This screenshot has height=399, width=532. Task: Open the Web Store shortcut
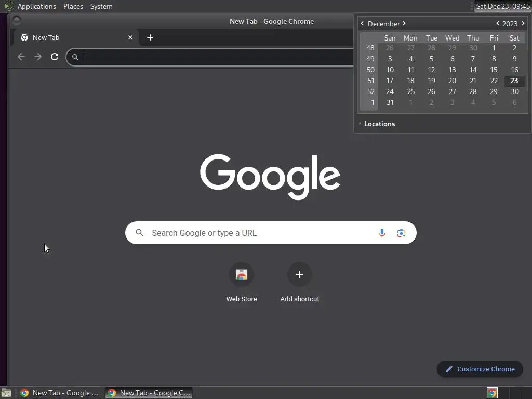tap(242, 282)
